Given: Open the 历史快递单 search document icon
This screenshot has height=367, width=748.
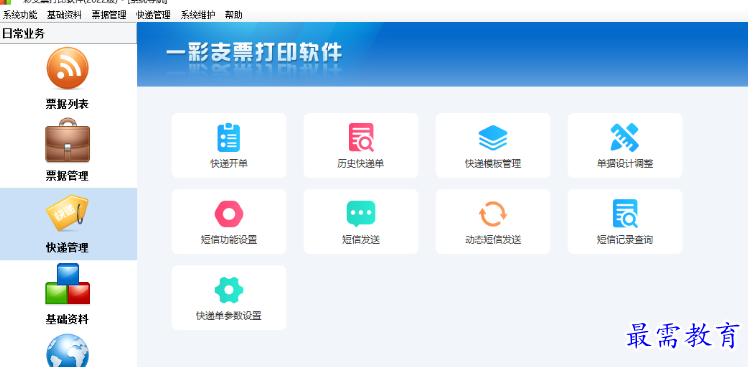Looking at the screenshot, I should pyautogui.click(x=361, y=137).
